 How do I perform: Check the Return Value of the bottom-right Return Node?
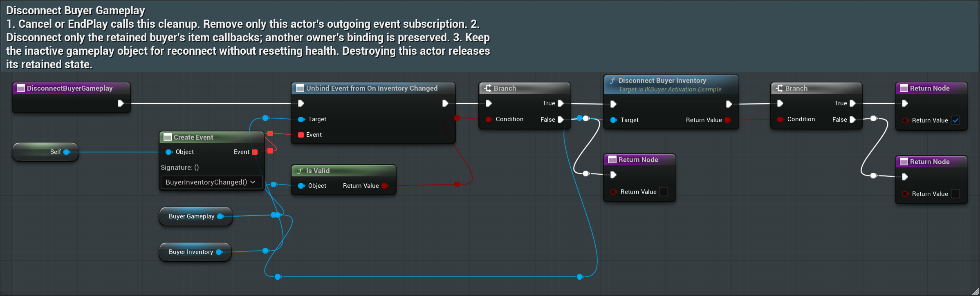955,194
